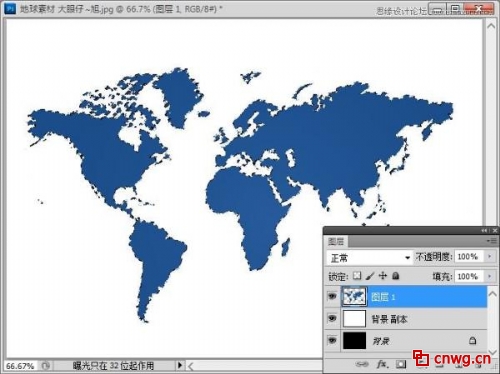Expand the 不透明度 opacity slider arrow
The image size is (500, 374).
pos(490,256)
